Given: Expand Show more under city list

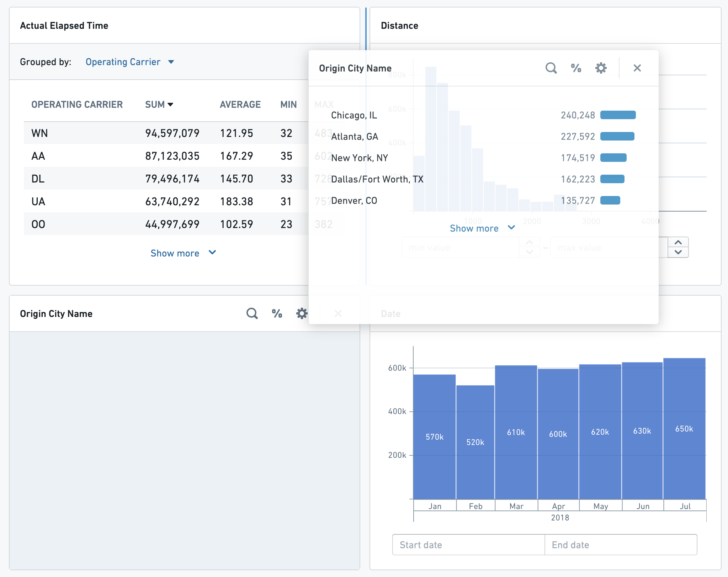Looking at the screenshot, I should [482, 228].
